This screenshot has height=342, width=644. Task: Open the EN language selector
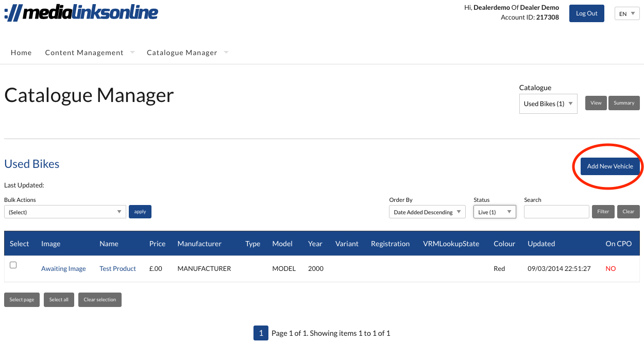point(626,14)
